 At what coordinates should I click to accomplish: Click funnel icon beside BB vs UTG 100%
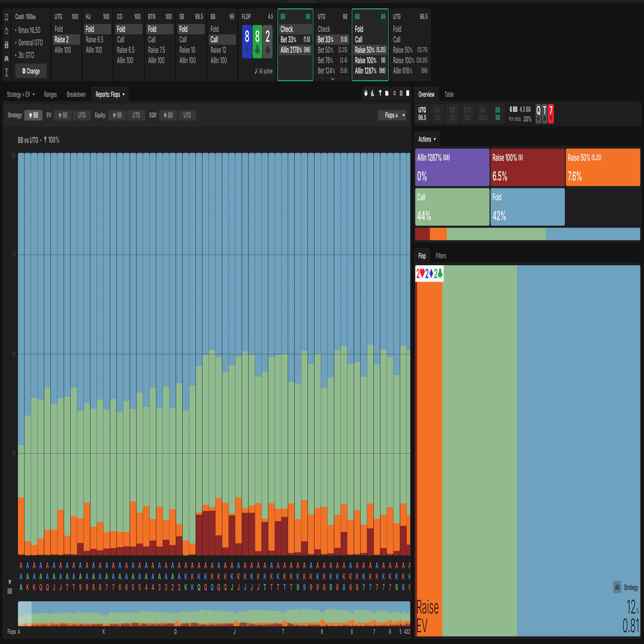click(x=45, y=140)
